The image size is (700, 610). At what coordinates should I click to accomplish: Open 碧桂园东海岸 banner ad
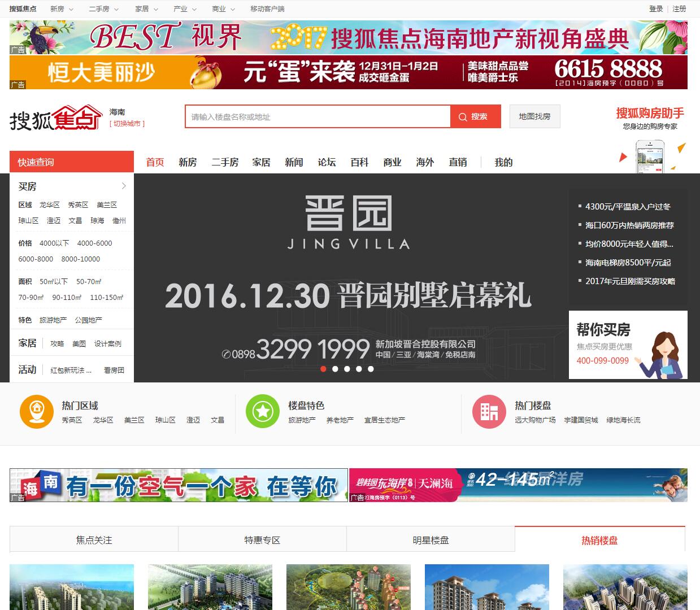pos(518,485)
